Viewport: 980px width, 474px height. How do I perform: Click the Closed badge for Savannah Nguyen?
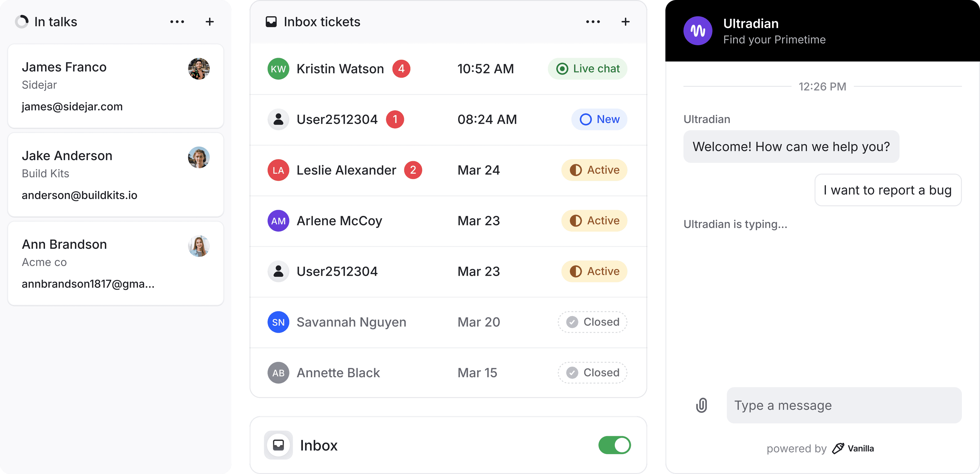tap(592, 322)
